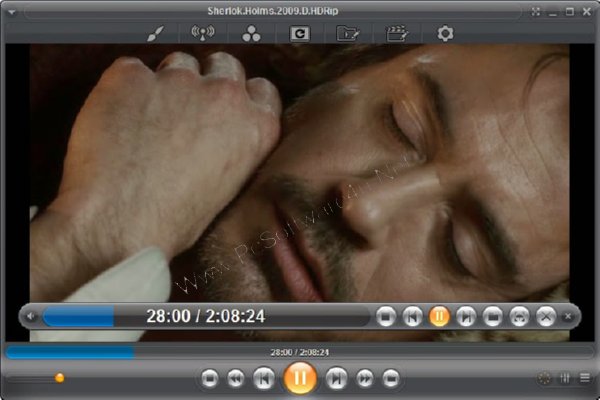
Task: Open the equalizer sliders icon bottom-right
Action: click(565, 378)
